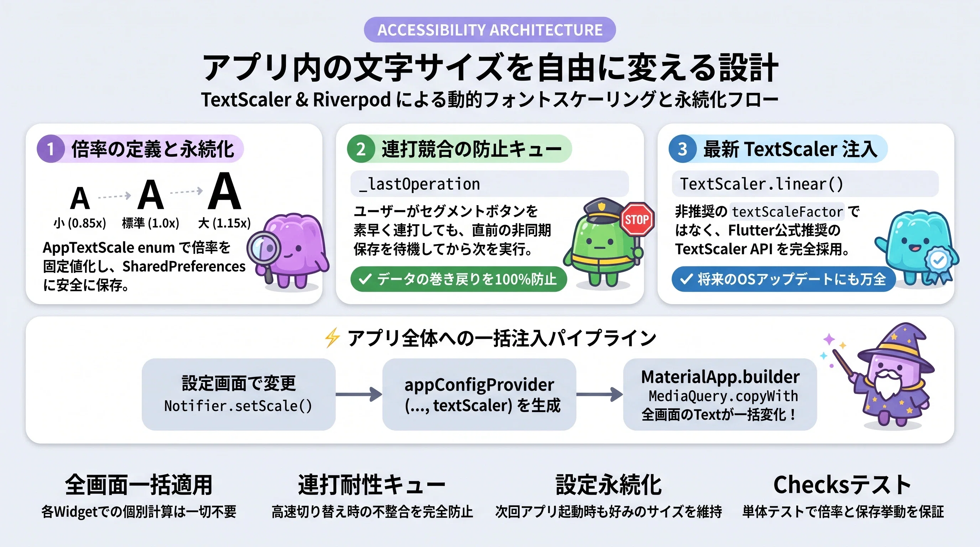Image resolution: width=980 pixels, height=547 pixels.
Task: Click the 連打競合の防止キュー heading
Action: tap(472, 149)
